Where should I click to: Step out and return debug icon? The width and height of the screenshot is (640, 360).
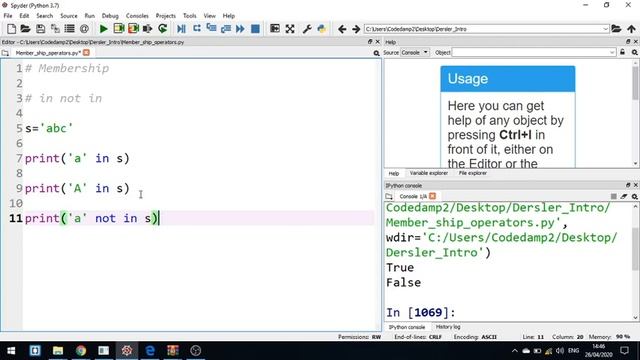[x=226, y=29]
